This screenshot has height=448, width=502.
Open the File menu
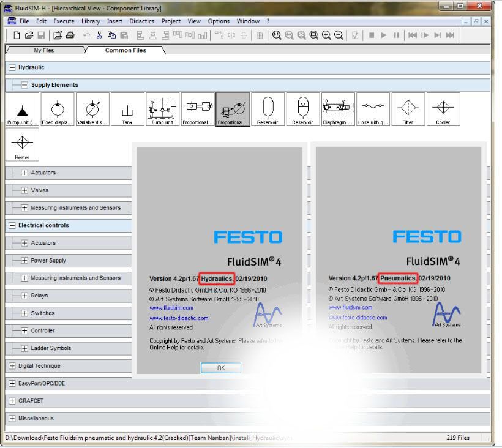(x=24, y=21)
